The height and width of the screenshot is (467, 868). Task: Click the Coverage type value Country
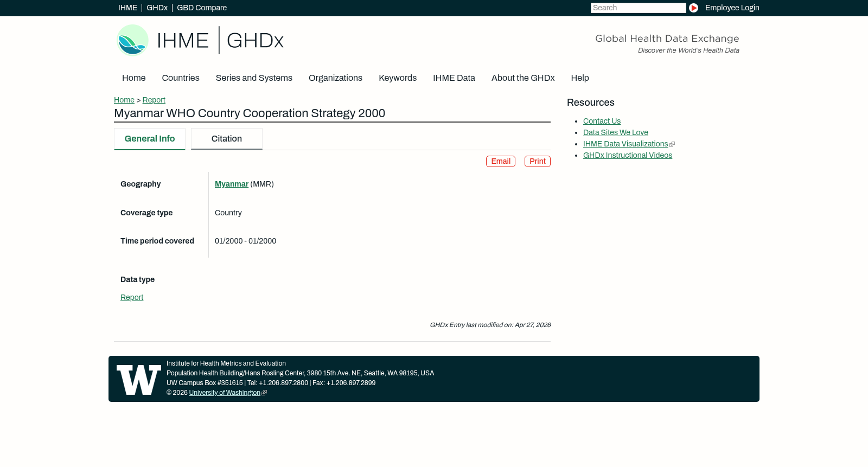(228, 213)
